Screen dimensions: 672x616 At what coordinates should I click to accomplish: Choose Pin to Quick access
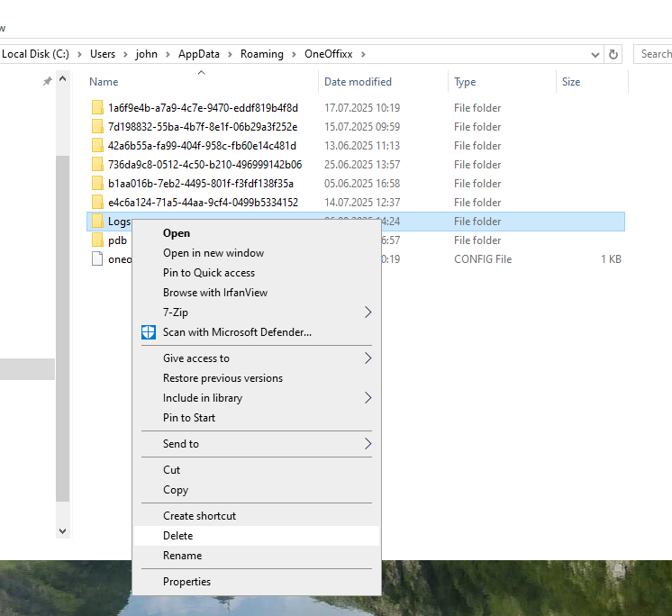click(257, 273)
